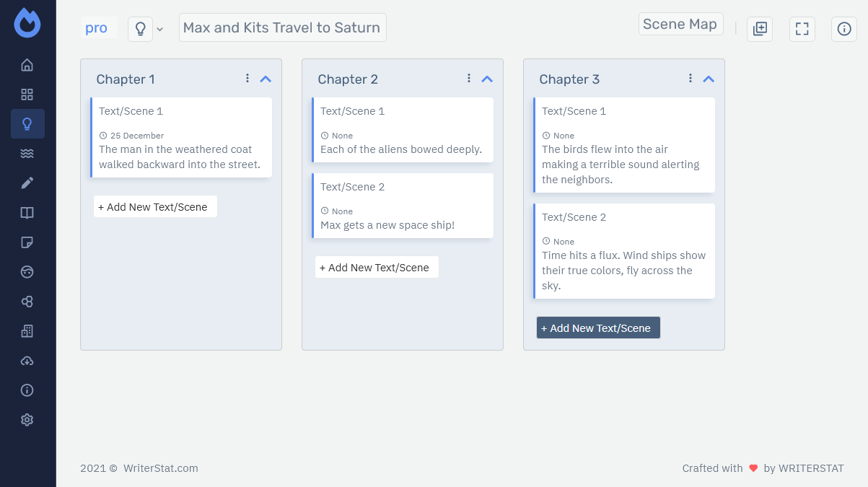Collapse Chapter 2 with chevron
868x487 pixels.
[x=487, y=79]
